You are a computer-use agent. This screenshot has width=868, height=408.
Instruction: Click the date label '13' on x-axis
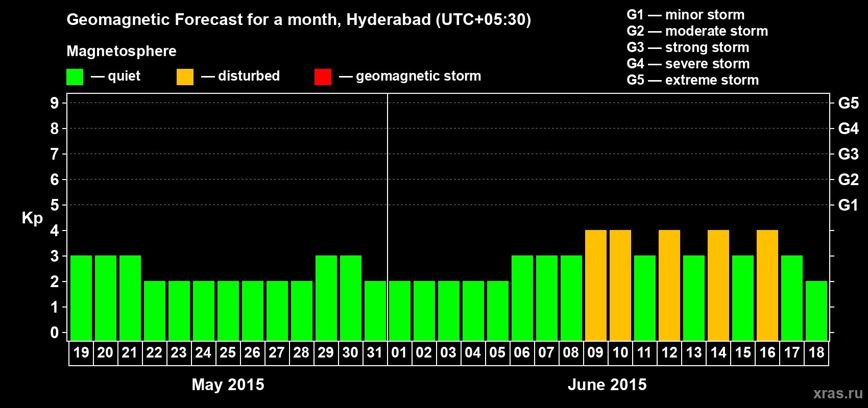tap(694, 353)
